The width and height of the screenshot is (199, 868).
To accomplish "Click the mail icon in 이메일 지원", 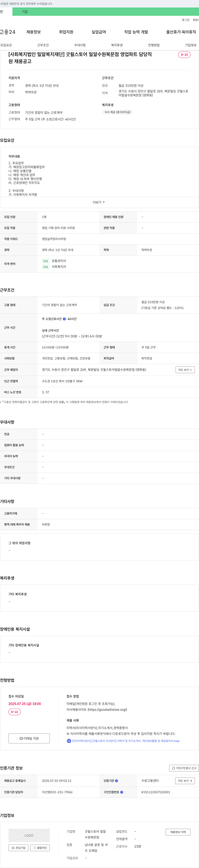I will click(21, 738).
